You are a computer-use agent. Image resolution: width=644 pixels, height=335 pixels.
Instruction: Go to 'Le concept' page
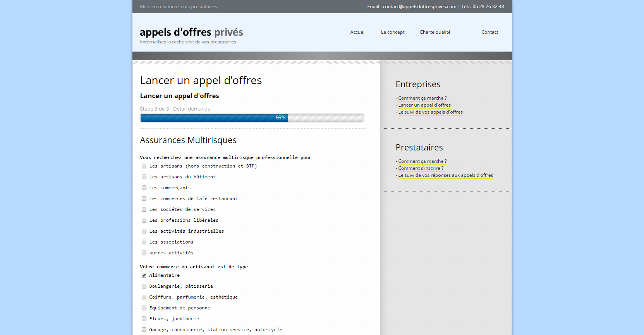click(x=392, y=32)
